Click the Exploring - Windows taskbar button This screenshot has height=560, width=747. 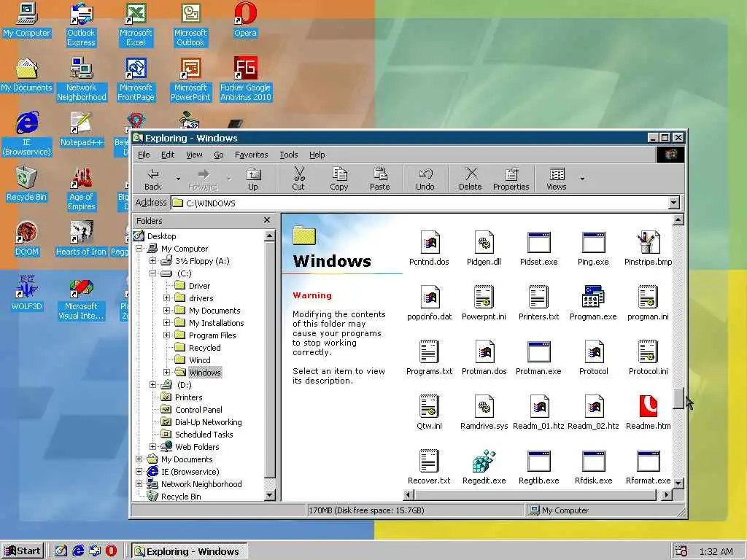click(189, 551)
